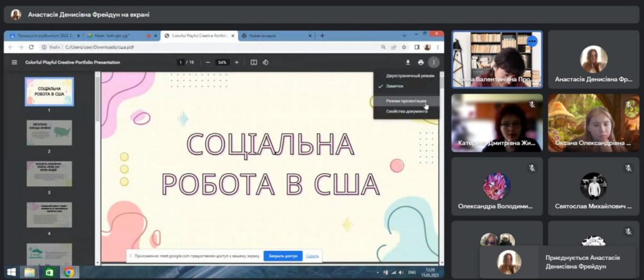Viewport: 644px width, 280px height.
Task: Open Chrome from the Windows taskbar
Action: [69, 272]
